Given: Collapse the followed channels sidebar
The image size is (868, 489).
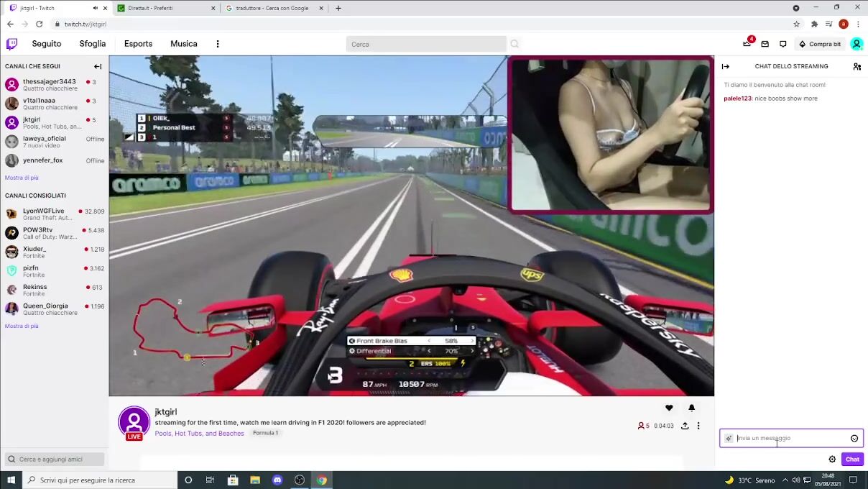Looking at the screenshot, I should [98, 66].
